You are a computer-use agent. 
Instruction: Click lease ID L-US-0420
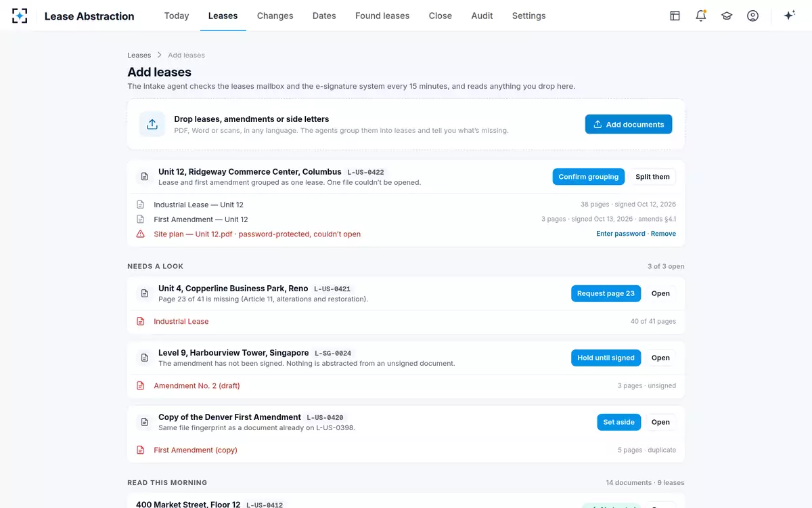325,417
